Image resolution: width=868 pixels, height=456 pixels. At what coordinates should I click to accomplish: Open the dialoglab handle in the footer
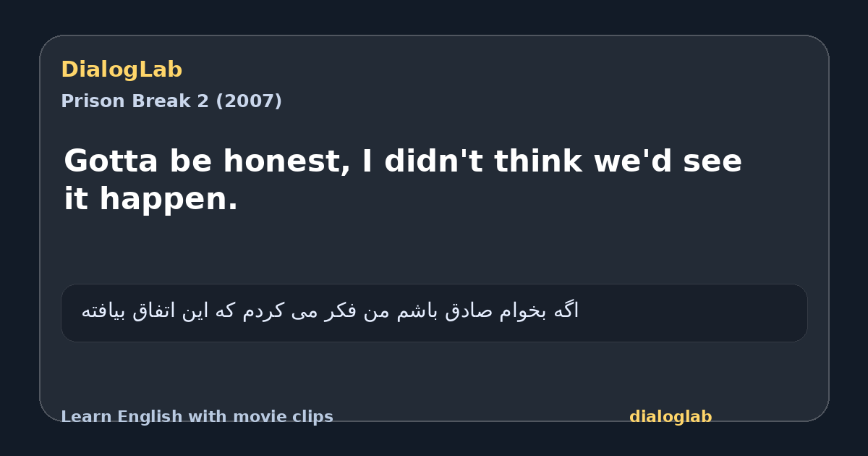(671, 417)
